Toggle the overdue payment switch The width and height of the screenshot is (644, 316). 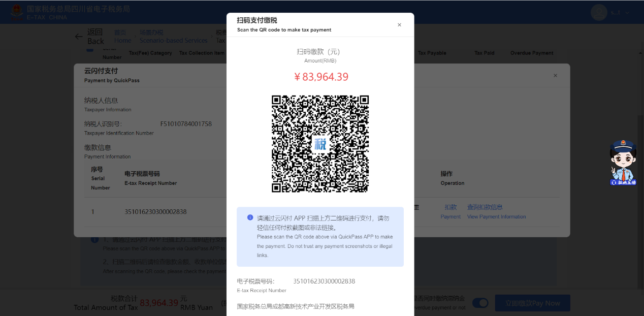pyautogui.click(x=480, y=303)
